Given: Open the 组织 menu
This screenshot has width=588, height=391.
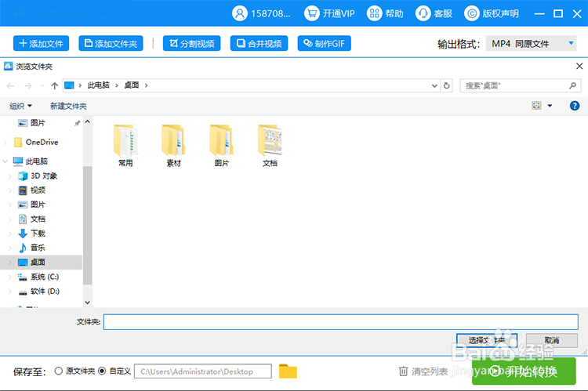Looking at the screenshot, I should (x=20, y=106).
